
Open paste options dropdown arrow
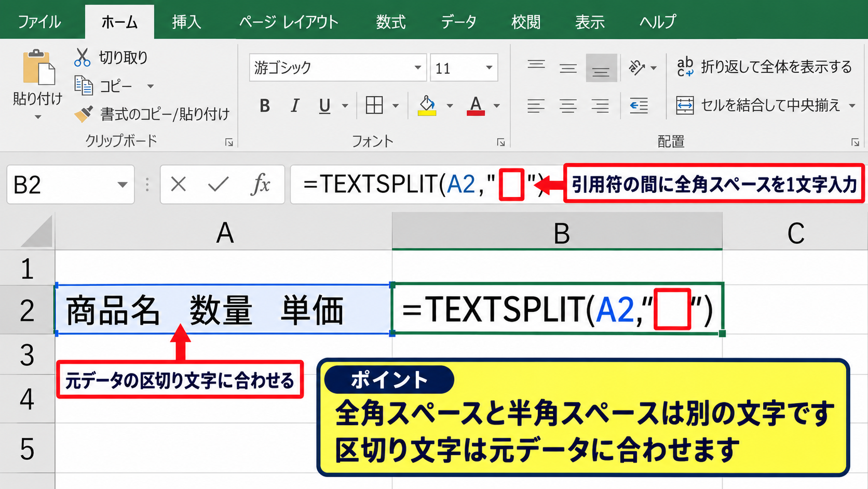pyautogui.click(x=38, y=117)
